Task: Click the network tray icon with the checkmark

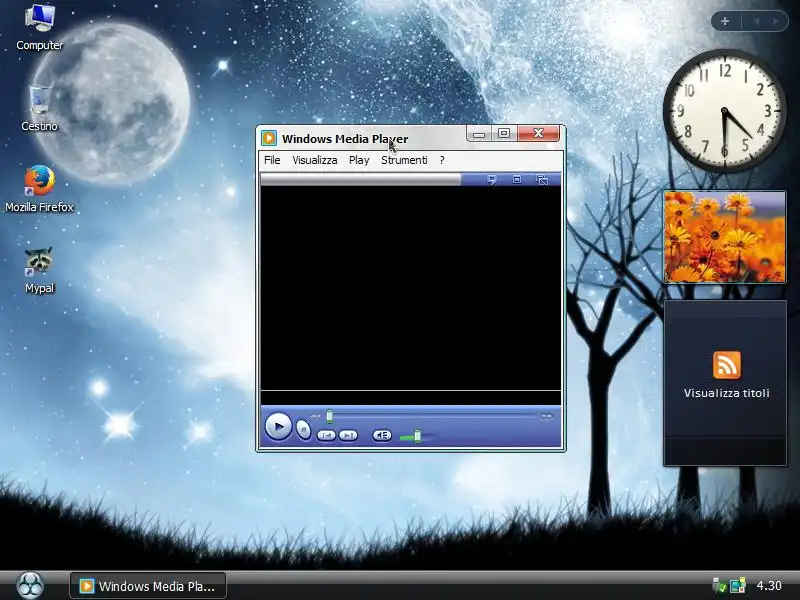Action: pos(719,586)
